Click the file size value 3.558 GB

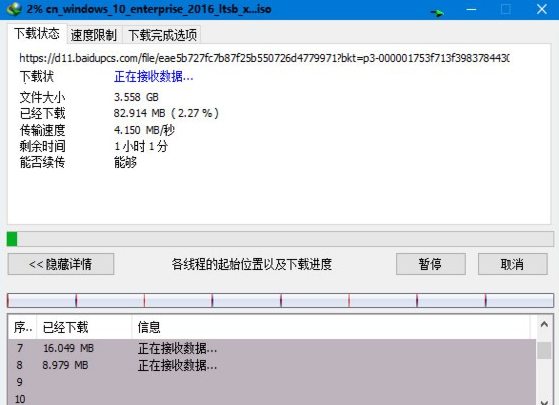coord(136,97)
